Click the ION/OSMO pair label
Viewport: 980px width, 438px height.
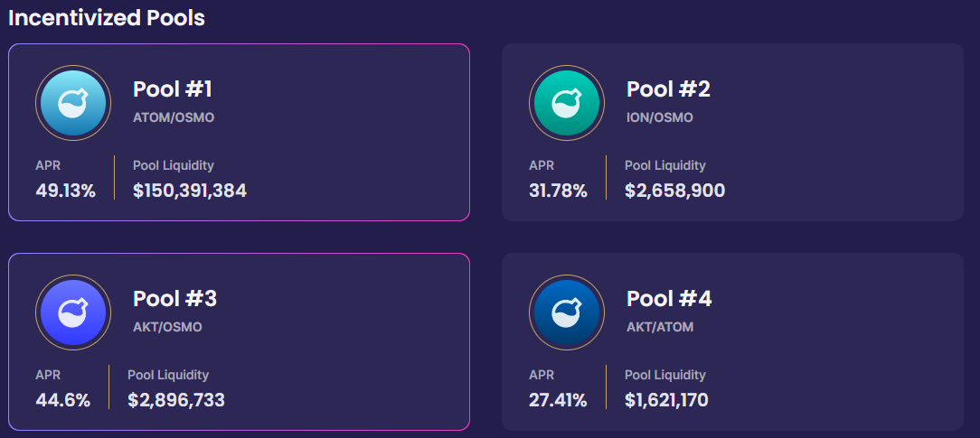659,117
